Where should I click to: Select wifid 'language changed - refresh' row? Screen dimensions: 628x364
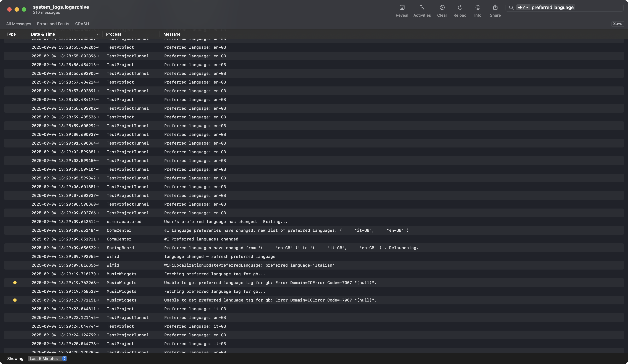tap(314, 256)
